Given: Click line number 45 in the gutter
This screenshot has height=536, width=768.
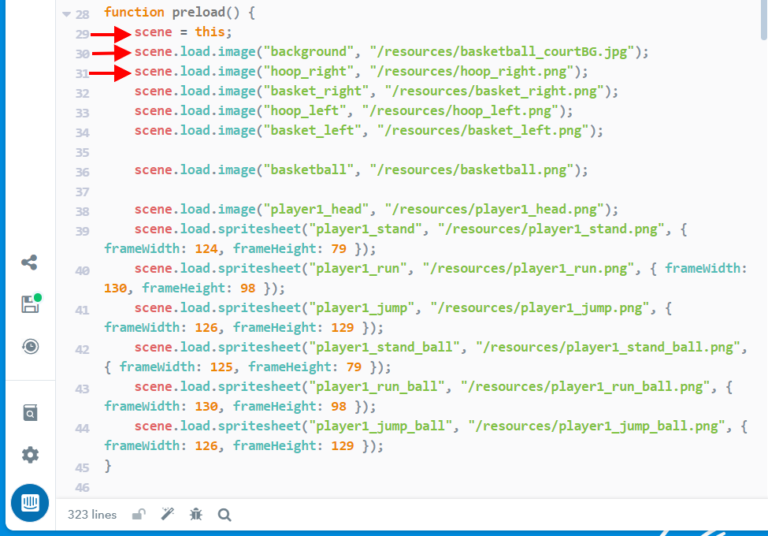Looking at the screenshot, I should click(82, 467).
